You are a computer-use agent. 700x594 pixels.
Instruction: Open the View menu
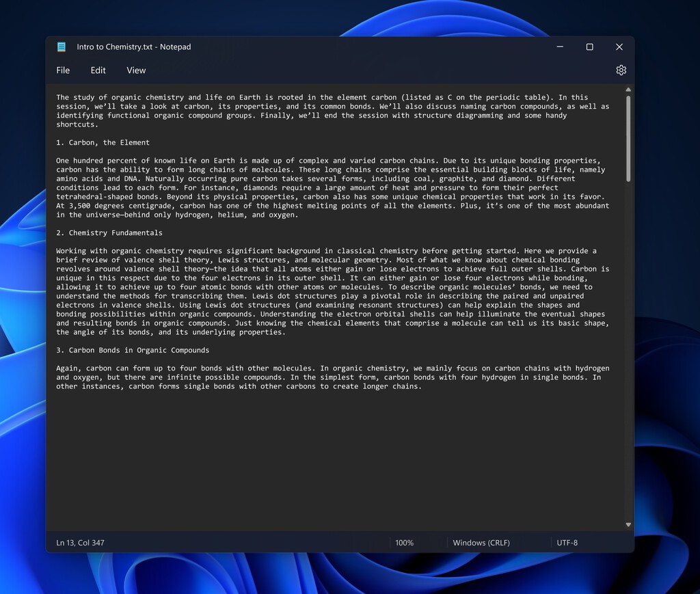pyautogui.click(x=135, y=70)
